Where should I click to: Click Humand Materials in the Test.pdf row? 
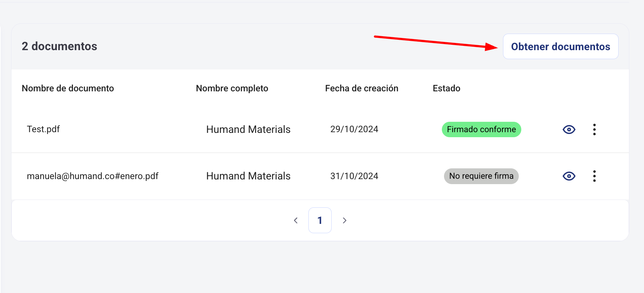tap(248, 129)
